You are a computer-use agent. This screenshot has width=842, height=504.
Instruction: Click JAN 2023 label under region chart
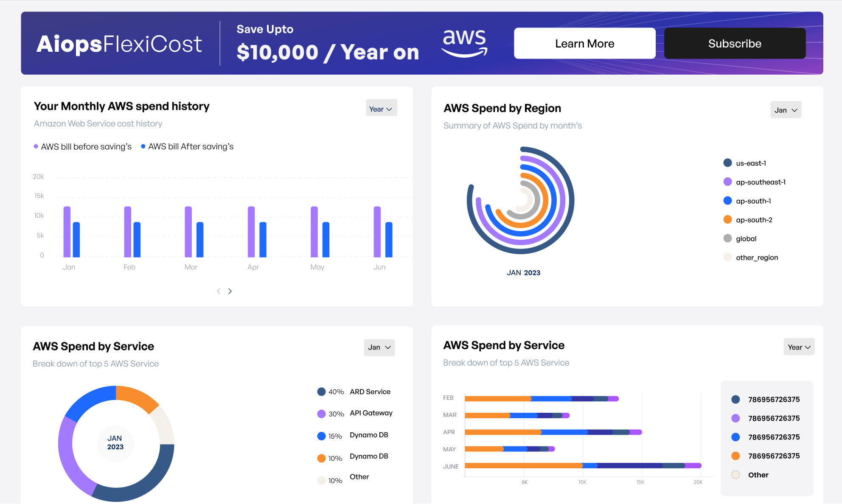coord(523,273)
